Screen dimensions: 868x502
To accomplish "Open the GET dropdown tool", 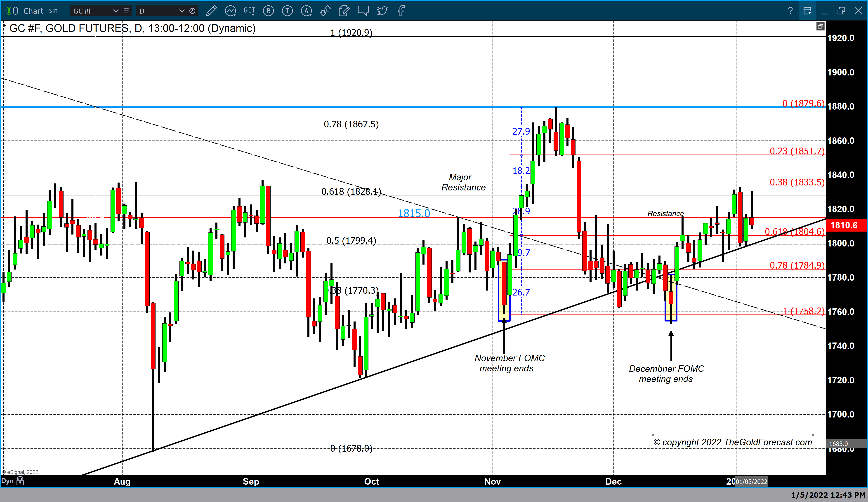I will 249,11.
